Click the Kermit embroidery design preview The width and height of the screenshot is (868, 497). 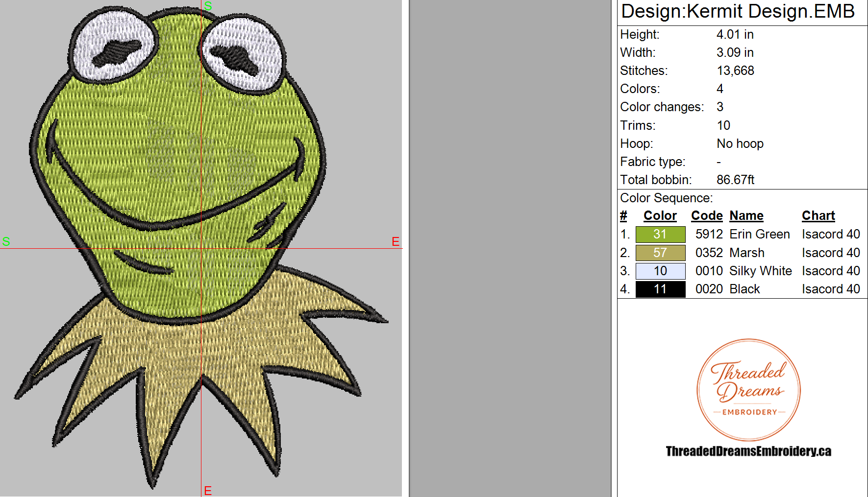[x=201, y=247]
